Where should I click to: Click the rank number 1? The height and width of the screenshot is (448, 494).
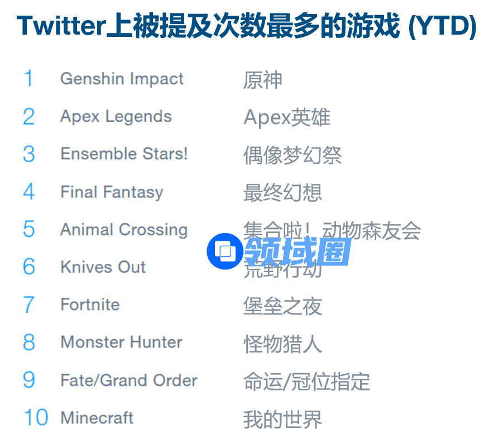tap(28, 79)
